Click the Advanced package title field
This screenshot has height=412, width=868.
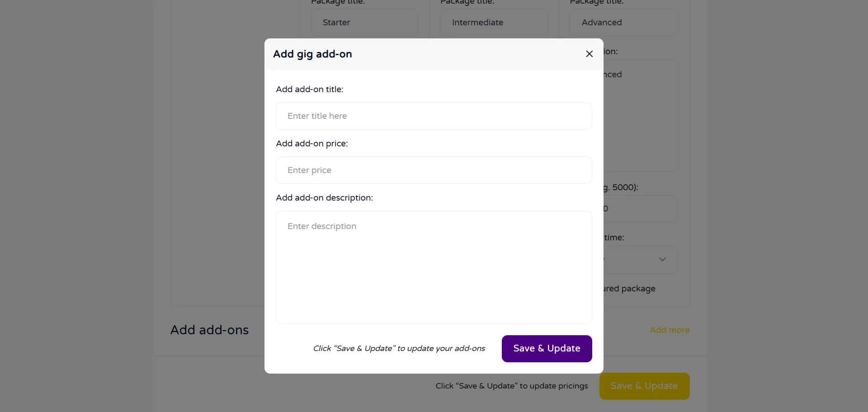coord(623,23)
